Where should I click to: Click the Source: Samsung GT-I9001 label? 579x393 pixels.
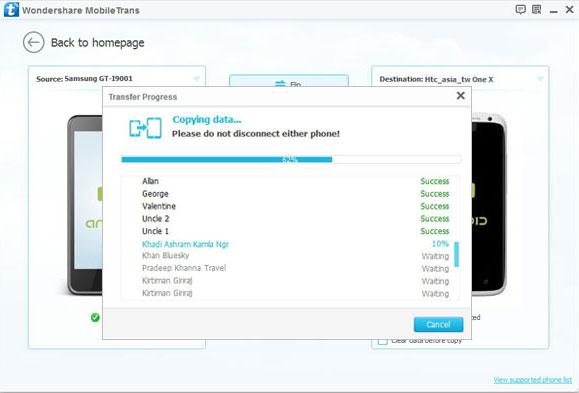84,79
